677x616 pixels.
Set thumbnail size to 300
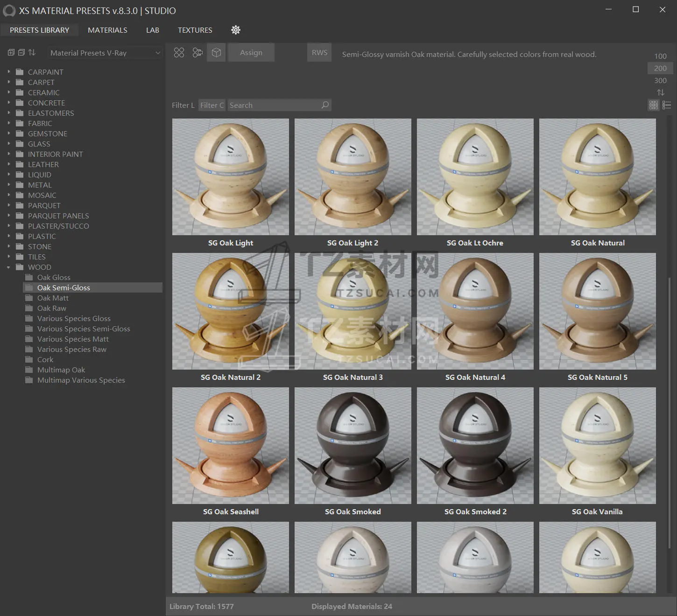point(660,80)
